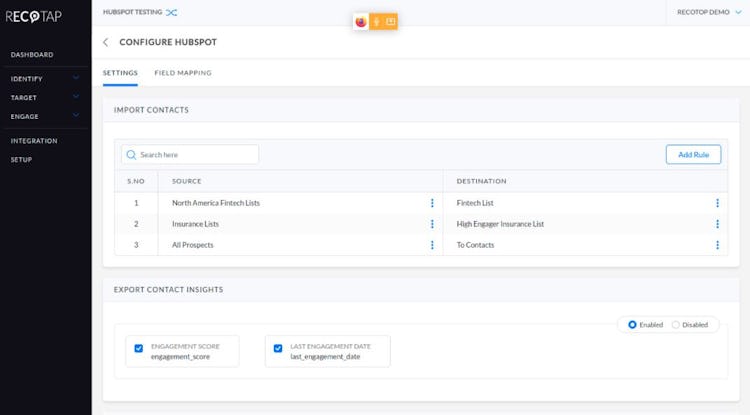This screenshot has height=415, width=750.
Task: Click the screen share icon in floating toolbar
Action: coord(391,22)
